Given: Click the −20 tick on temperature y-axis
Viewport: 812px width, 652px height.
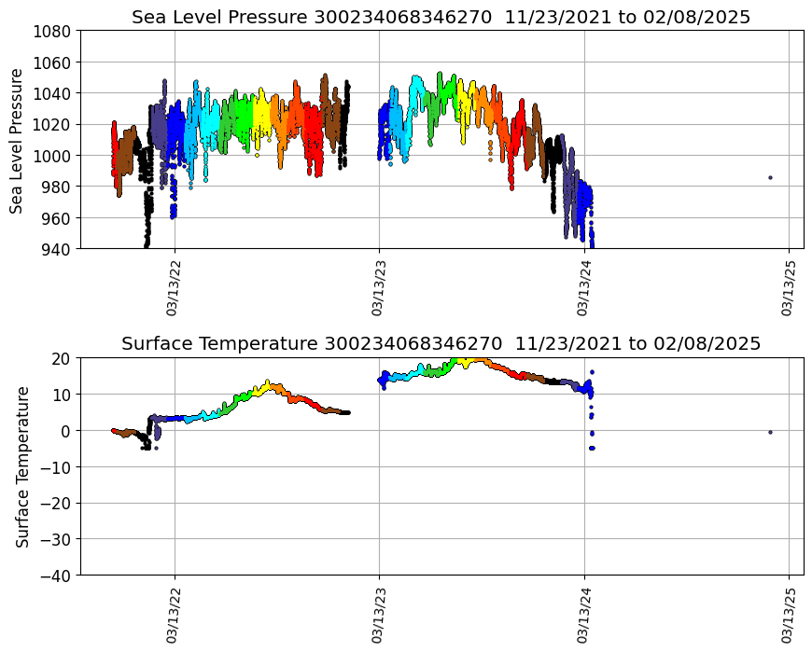Looking at the screenshot, I should point(58,503).
